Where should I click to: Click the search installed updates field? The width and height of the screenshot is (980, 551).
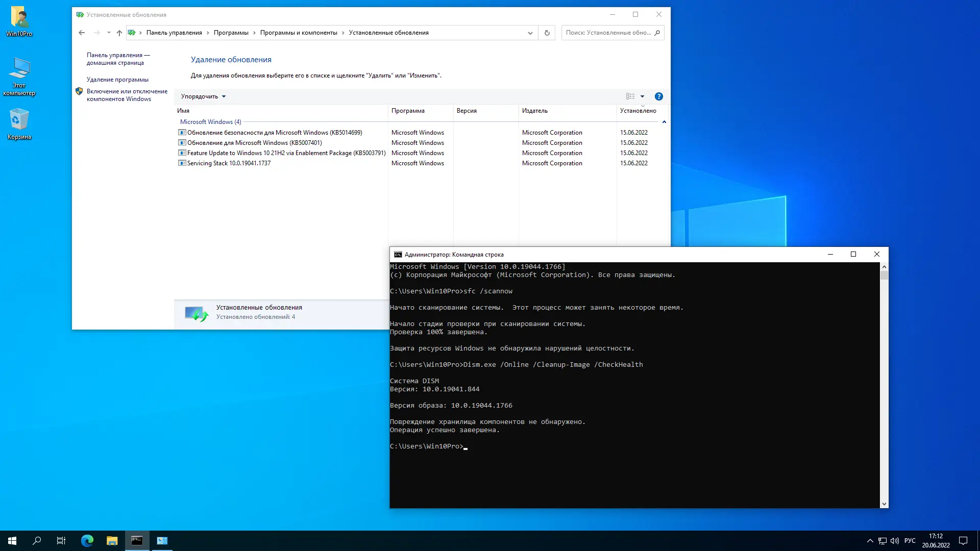(607, 33)
